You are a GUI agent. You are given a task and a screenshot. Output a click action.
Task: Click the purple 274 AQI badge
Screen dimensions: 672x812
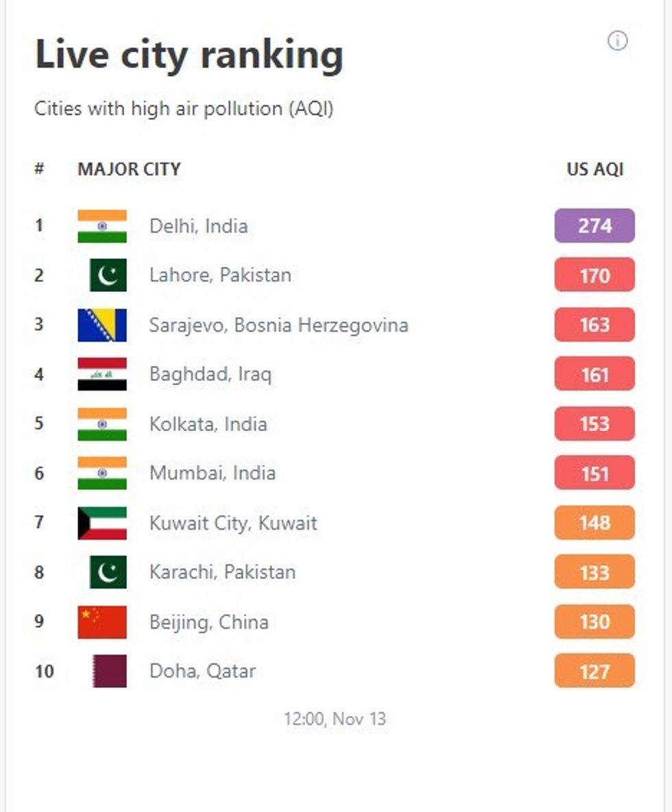pyautogui.click(x=595, y=226)
